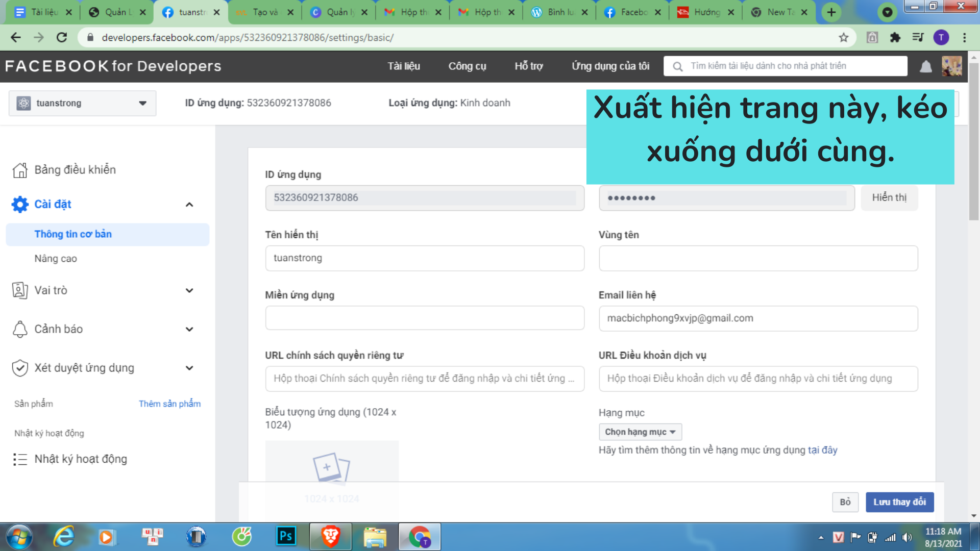This screenshot has width=980, height=551.
Task: Click the Xét duyệt ứng dụng shield icon
Action: (20, 368)
